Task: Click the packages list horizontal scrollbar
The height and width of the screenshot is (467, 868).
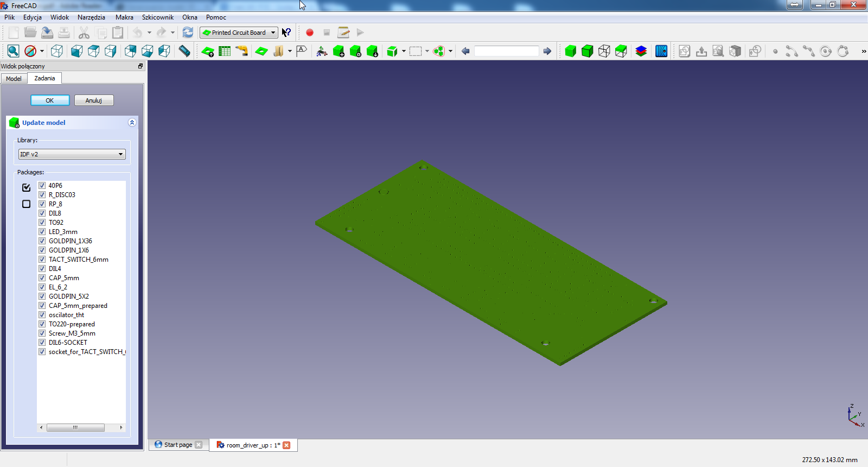Action: point(75,428)
